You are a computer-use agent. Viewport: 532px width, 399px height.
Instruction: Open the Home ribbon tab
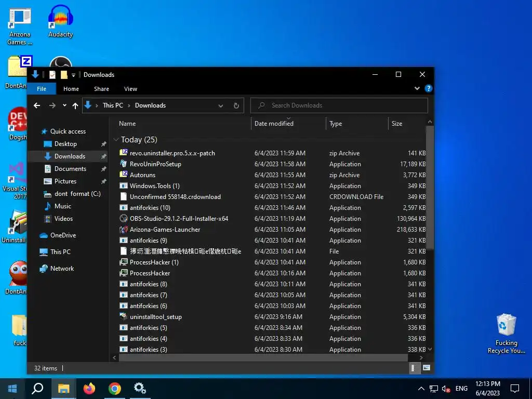pyautogui.click(x=71, y=89)
